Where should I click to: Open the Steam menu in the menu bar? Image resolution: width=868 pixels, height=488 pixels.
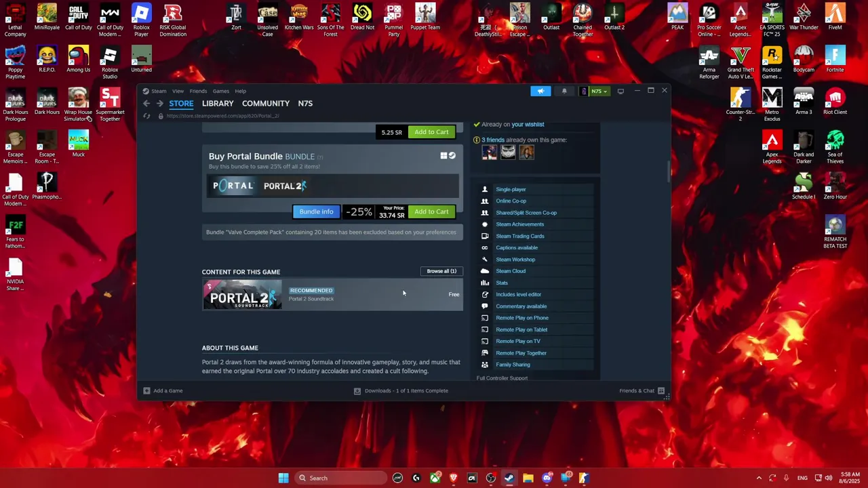(159, 91)
